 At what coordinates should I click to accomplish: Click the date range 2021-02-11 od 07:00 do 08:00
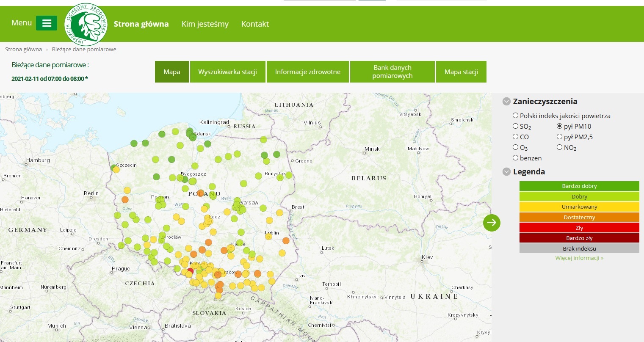point(50,79)
